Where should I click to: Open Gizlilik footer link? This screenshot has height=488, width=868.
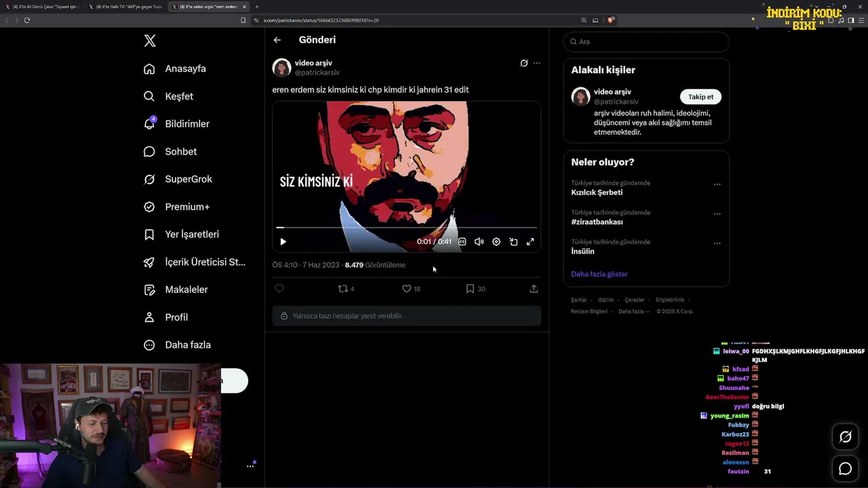click(606, 300)
